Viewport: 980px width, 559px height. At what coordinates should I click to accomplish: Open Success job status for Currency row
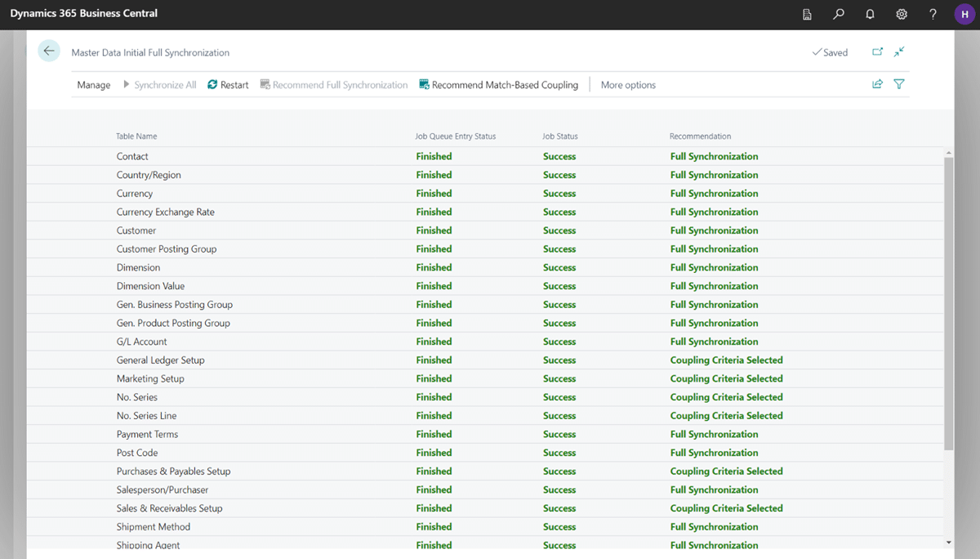[x=559, y=194]
